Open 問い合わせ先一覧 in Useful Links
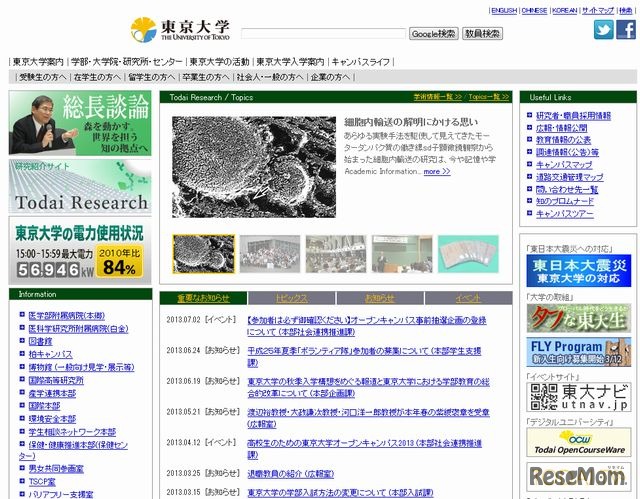The width and height of the screenshot is (640, 499). [567, 189]
